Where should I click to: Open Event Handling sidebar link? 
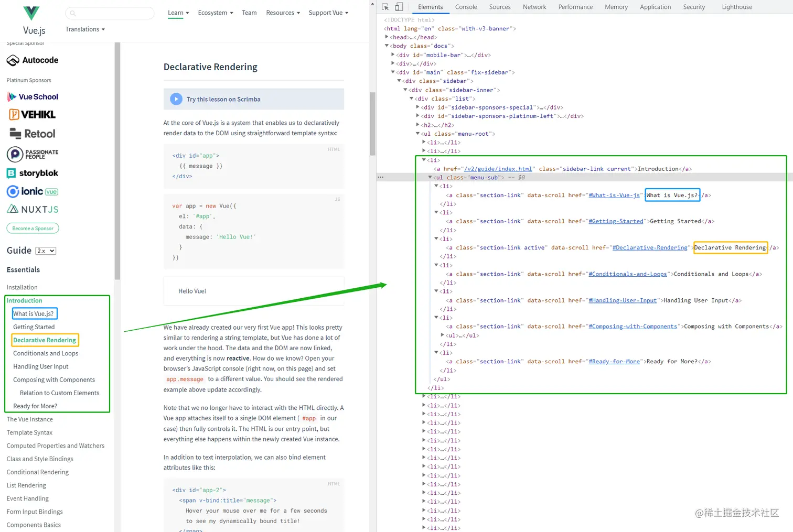(x=28, y=498)
